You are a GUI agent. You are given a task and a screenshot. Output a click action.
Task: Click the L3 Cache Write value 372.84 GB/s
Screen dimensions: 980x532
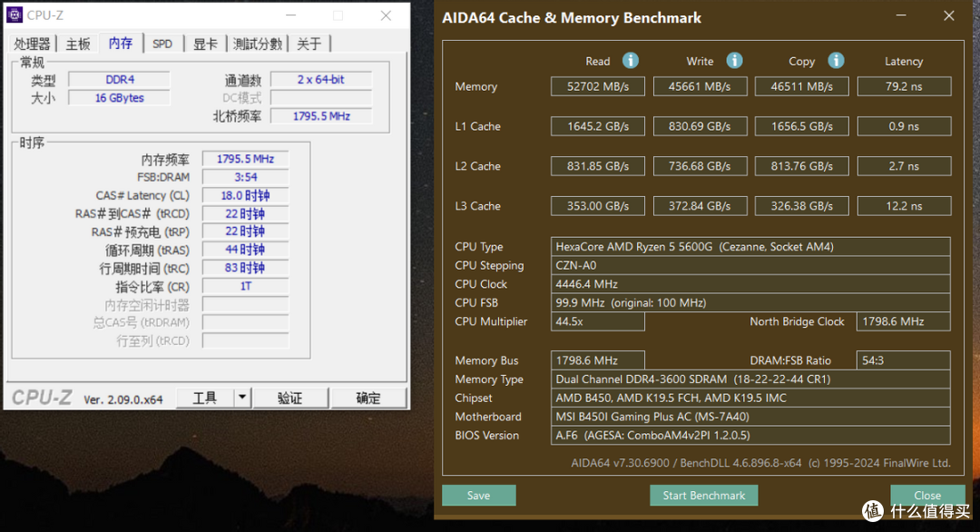click(x=700, y=206)
